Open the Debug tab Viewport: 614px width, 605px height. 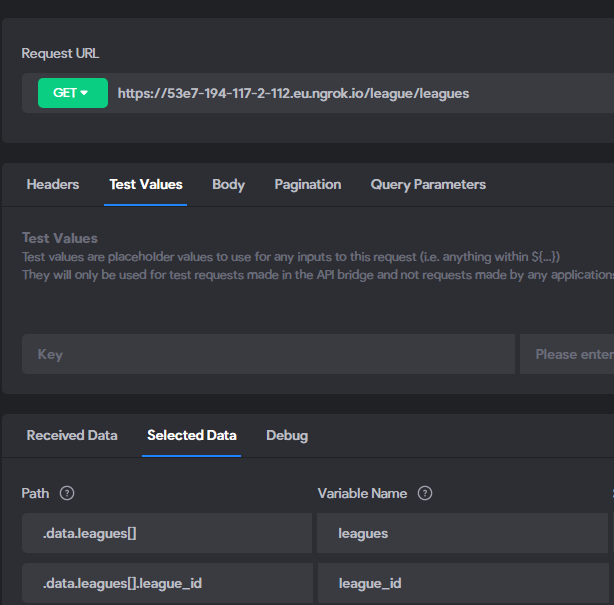point(287,435)
